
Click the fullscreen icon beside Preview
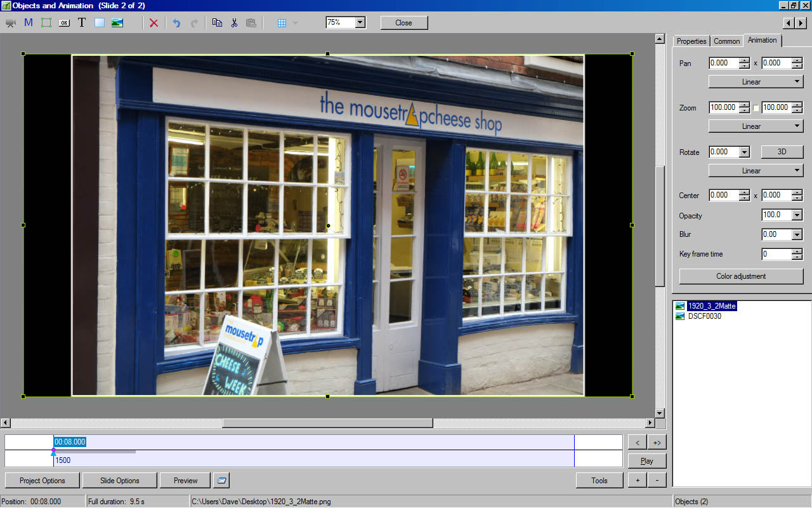point(221,481)
